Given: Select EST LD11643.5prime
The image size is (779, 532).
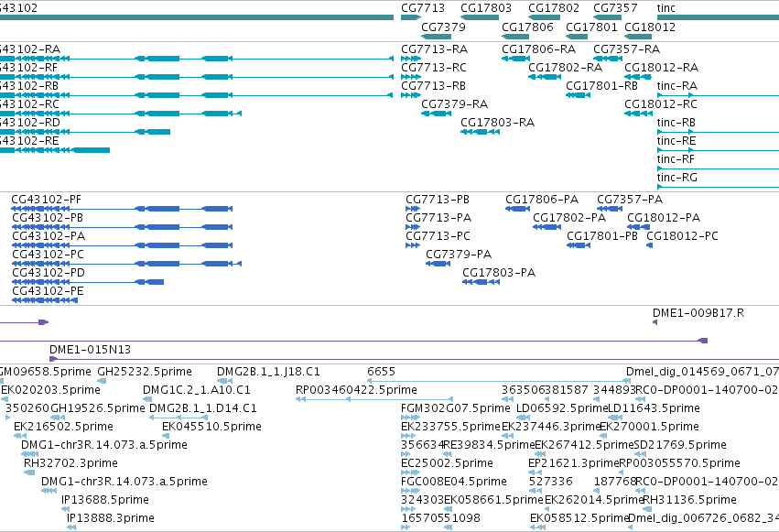Looking at the screenshot, I should [615, 418].
